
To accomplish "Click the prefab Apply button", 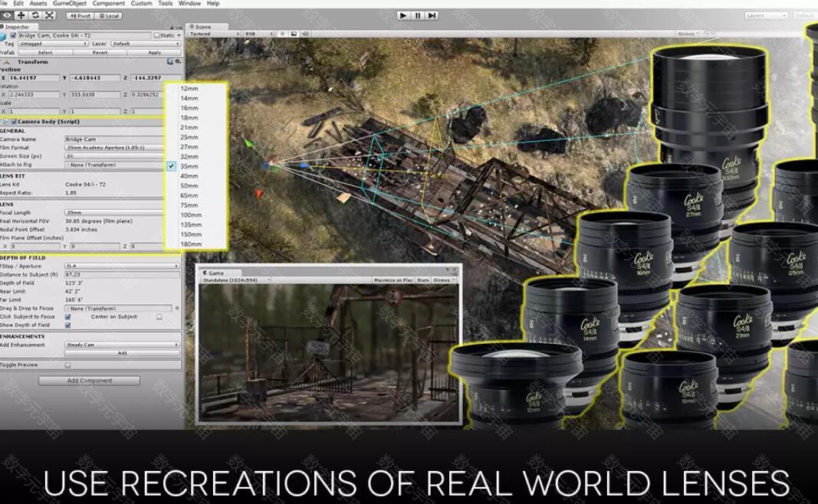I will (155, 53).
